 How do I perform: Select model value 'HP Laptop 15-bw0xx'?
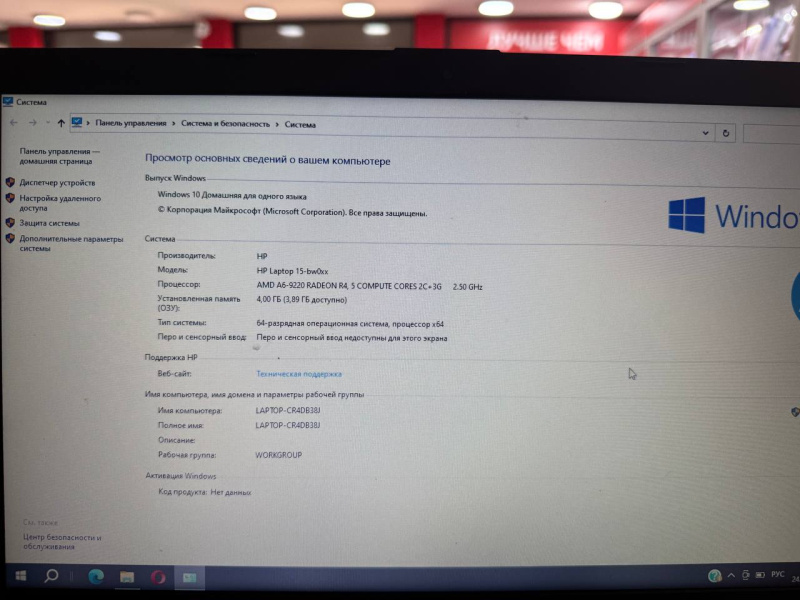point(292,271)
